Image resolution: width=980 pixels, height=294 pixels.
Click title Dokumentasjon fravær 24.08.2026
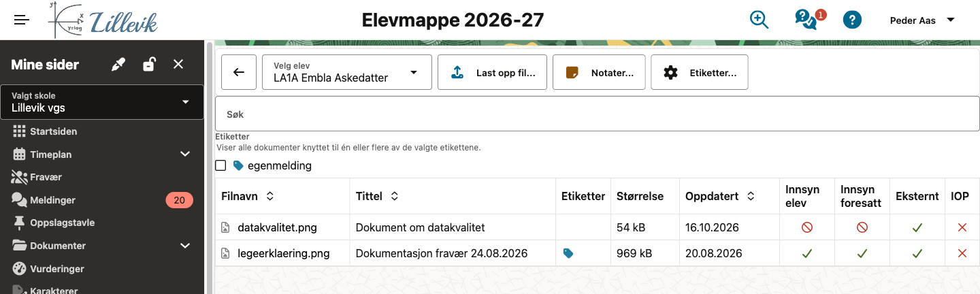(442, 253)
